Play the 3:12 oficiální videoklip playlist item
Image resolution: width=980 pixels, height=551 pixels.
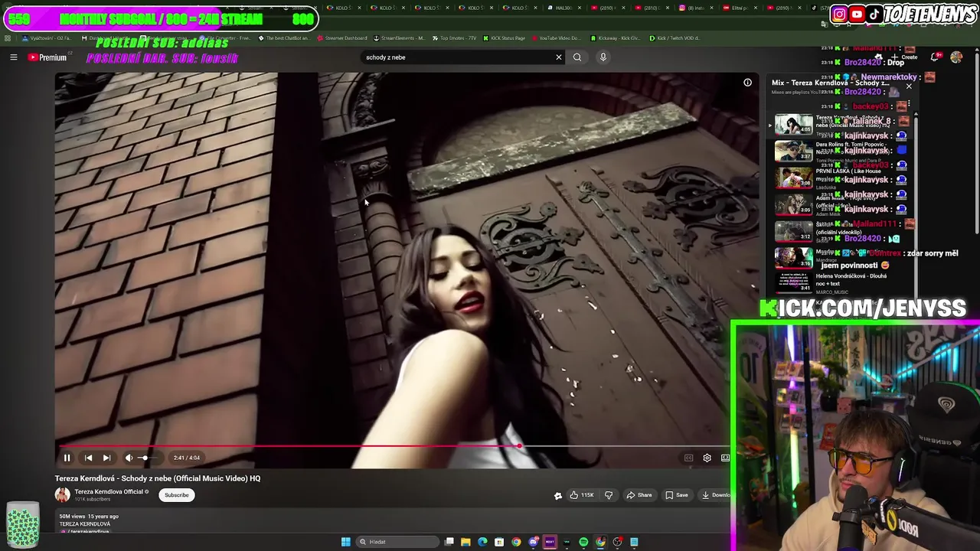[x=793, y=230]
